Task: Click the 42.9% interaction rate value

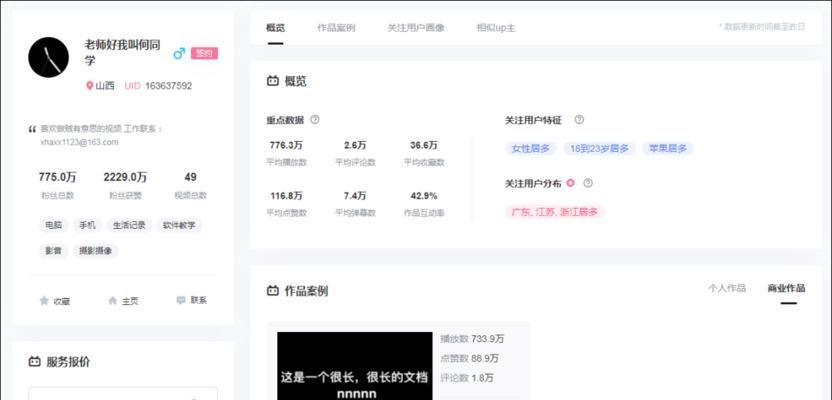Action: point(424,196)
